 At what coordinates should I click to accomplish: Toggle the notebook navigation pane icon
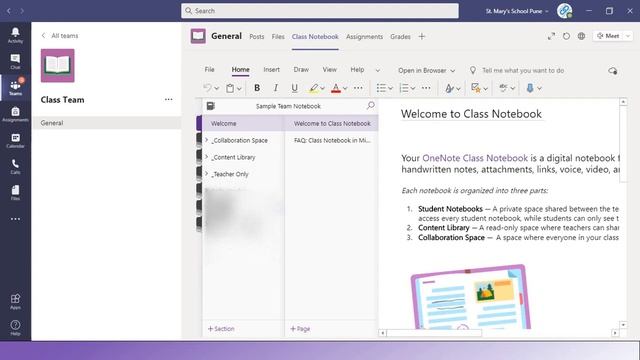point(211,106)
